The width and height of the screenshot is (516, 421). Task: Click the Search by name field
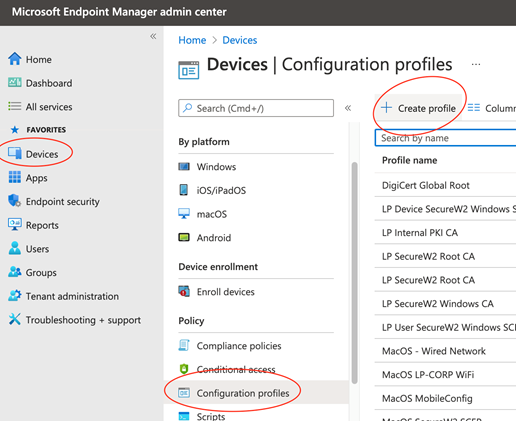tap(445, 138)
